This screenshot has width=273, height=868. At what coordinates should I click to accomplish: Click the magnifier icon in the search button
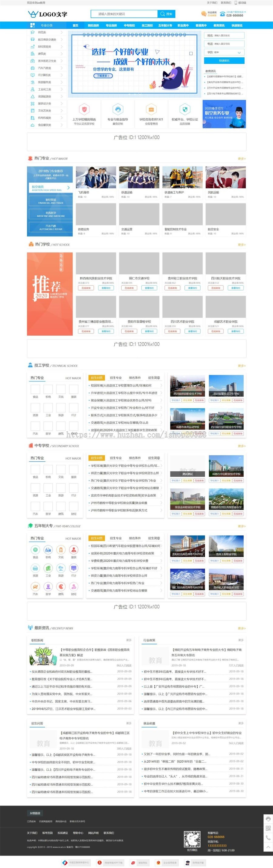(x=163, y=14)
